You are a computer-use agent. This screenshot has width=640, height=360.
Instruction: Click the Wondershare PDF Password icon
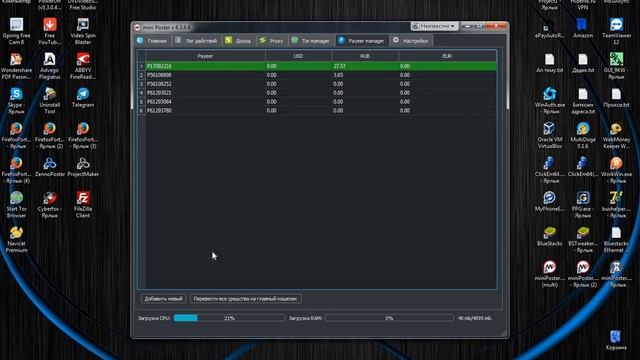pos(16,66)
